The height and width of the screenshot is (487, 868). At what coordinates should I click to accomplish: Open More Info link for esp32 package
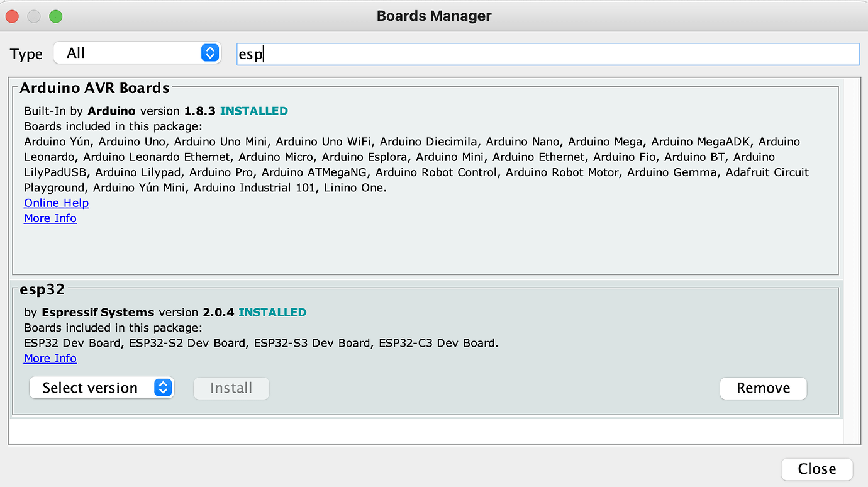coord(50,359)
